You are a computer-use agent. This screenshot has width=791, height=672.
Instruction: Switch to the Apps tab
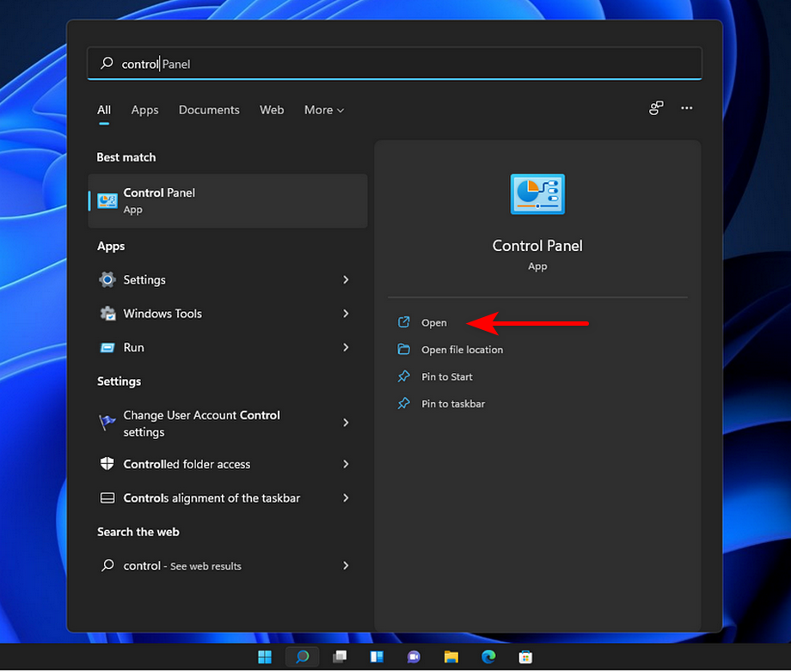point(144,110)
